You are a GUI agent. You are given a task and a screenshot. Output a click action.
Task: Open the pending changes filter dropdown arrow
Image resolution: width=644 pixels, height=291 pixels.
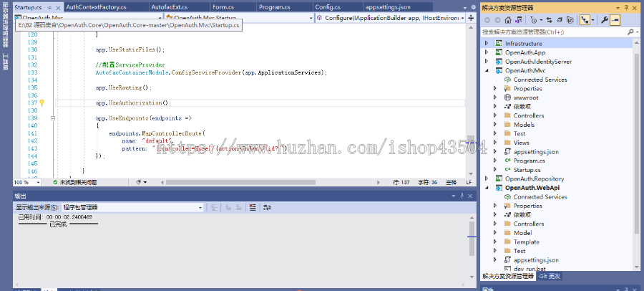(x=542, y=20)
